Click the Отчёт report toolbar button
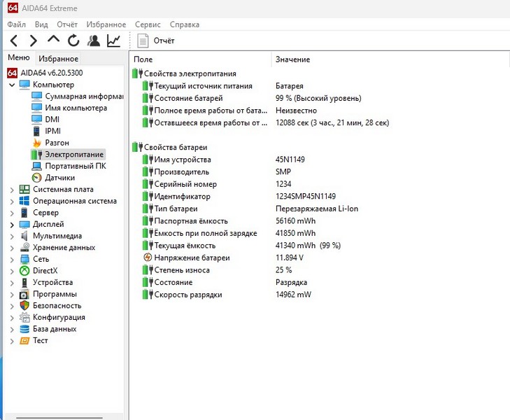 click(156, 41)
